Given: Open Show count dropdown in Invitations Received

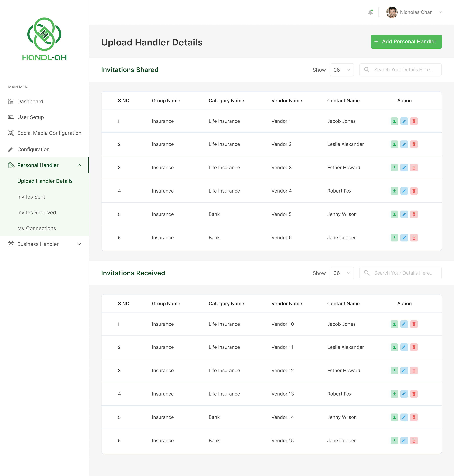Looking at the screenshot, I should coord(341,273).
